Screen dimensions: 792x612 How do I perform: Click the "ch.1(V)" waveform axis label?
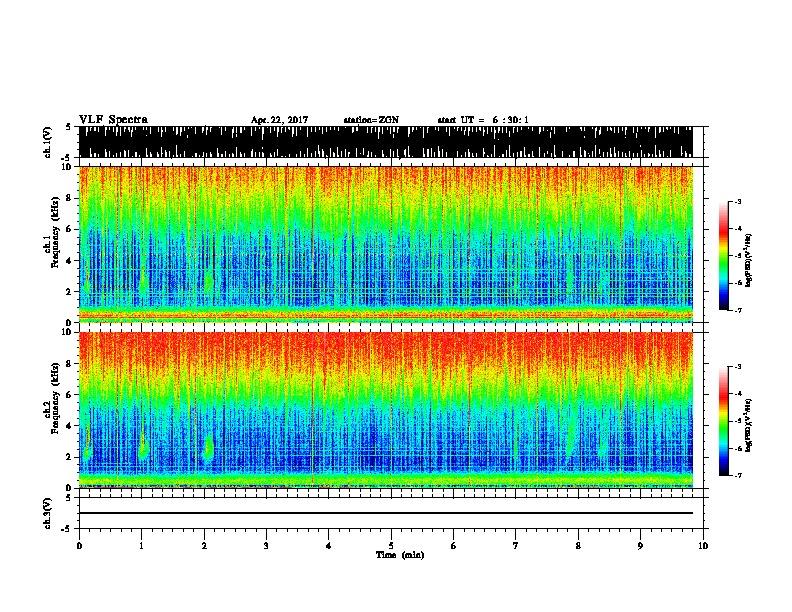tap(48, 142)
